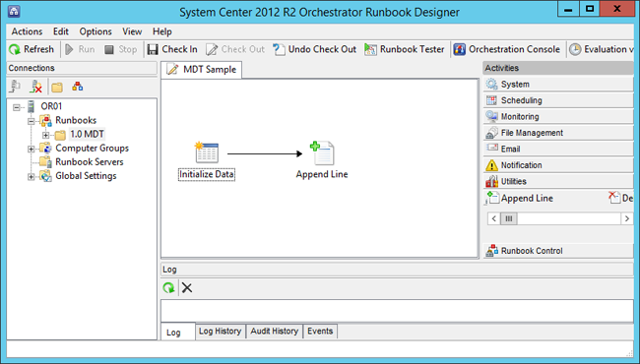
Task: Select Global Settings in the tree
Action: (86, 176)
